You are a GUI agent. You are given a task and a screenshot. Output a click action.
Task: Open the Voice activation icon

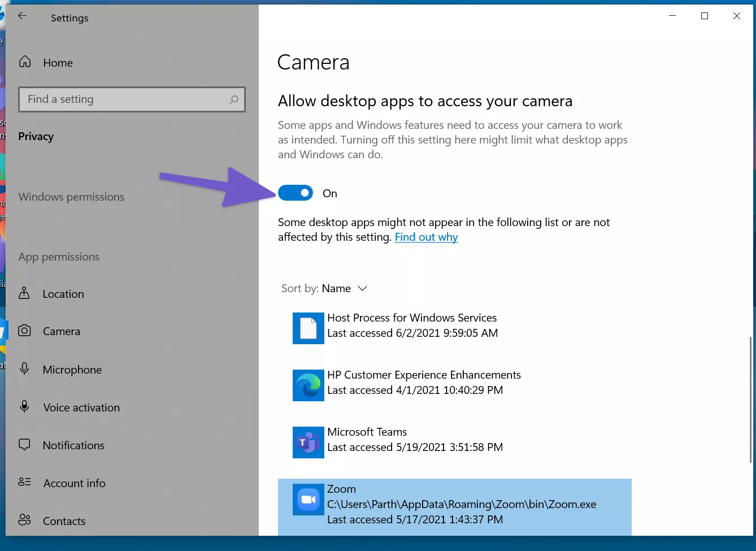point(24,406)
